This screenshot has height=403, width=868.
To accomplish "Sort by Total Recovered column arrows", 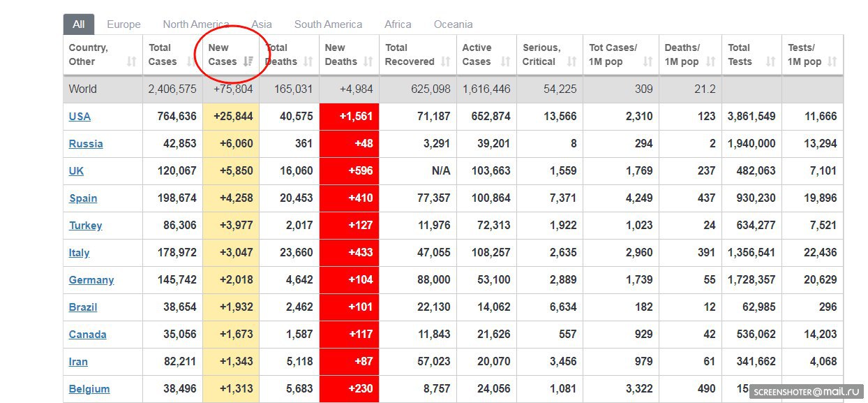I will pyautogui.click(x=446, y=61).
